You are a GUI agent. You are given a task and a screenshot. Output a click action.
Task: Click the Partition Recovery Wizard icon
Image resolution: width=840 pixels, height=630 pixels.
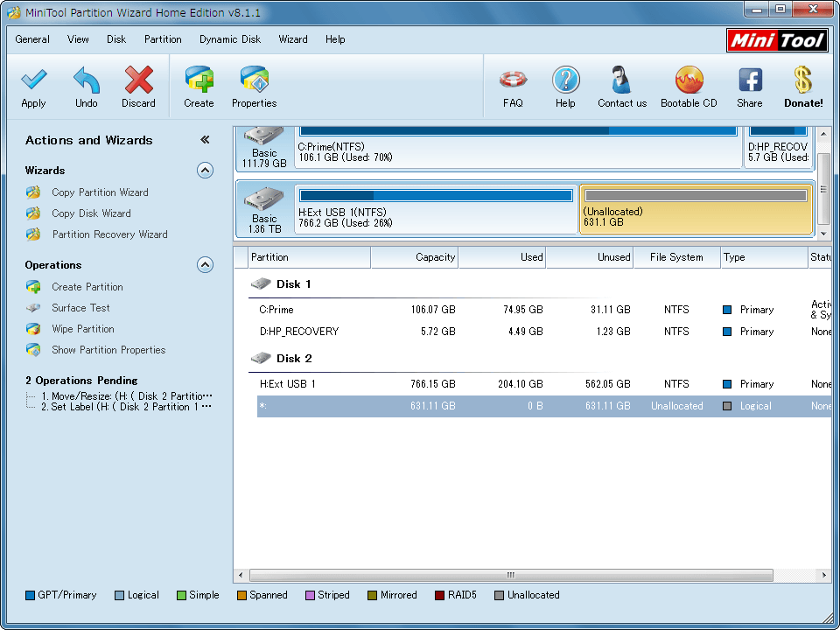[x=33, y=234]
